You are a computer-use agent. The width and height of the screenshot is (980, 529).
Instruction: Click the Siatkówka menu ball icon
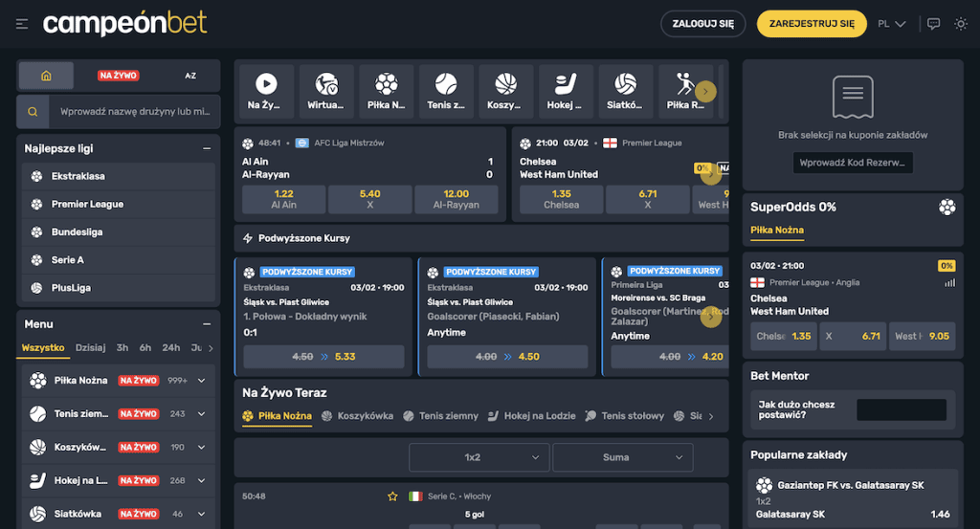click(x=38, y=514)
